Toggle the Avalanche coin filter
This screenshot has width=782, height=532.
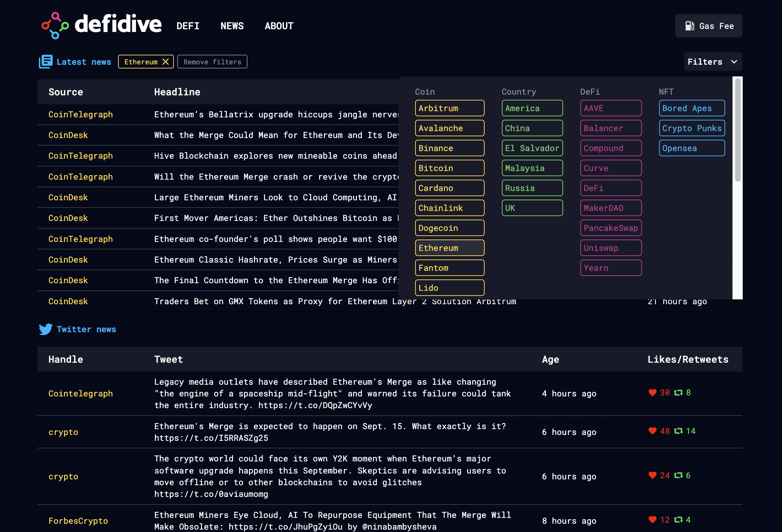pyautogui.click(x=450, y=128)
